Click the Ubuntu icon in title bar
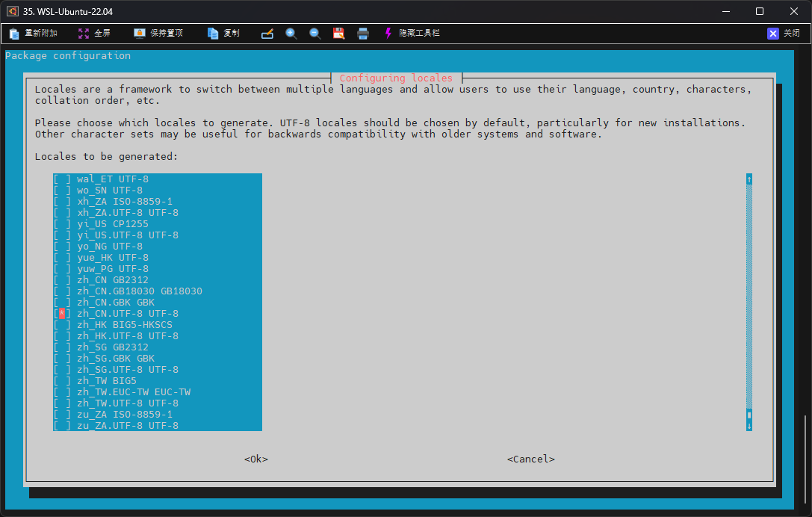812x517 pixels. tap(13, 11)
